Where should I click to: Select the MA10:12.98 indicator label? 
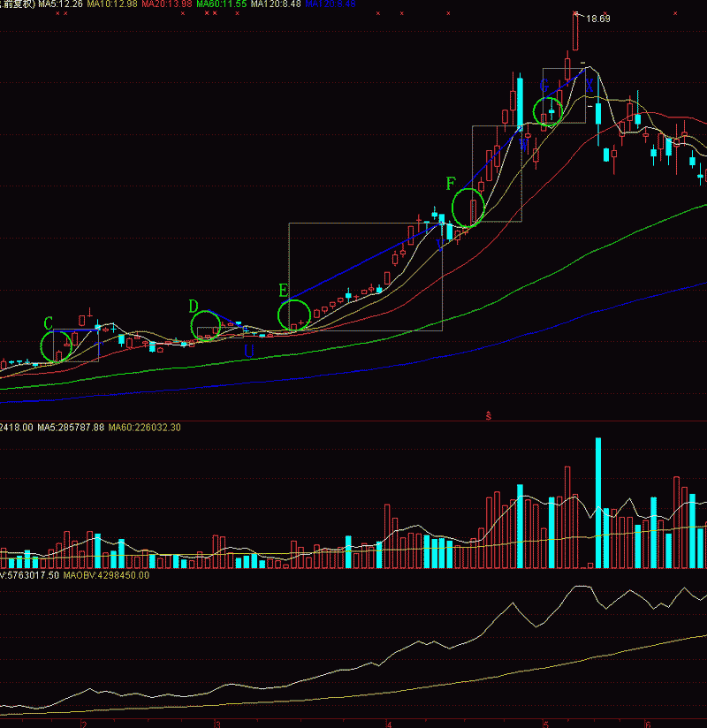tap(112, 4)
